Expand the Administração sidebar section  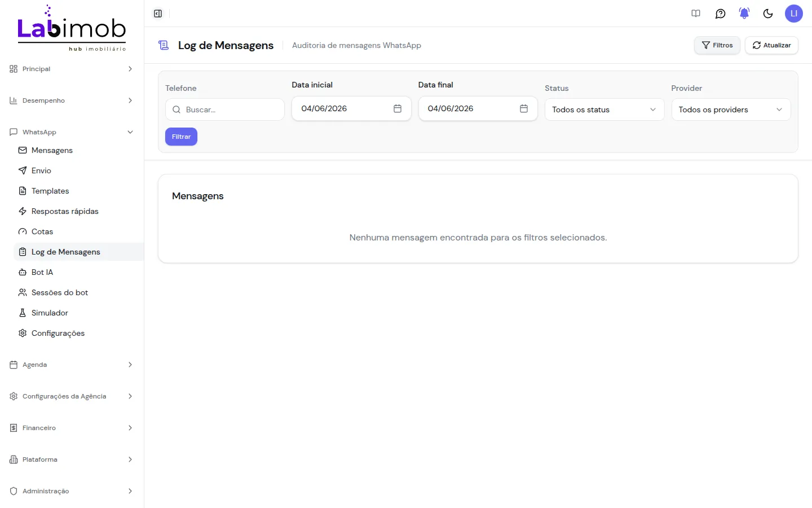pos(72,491)
